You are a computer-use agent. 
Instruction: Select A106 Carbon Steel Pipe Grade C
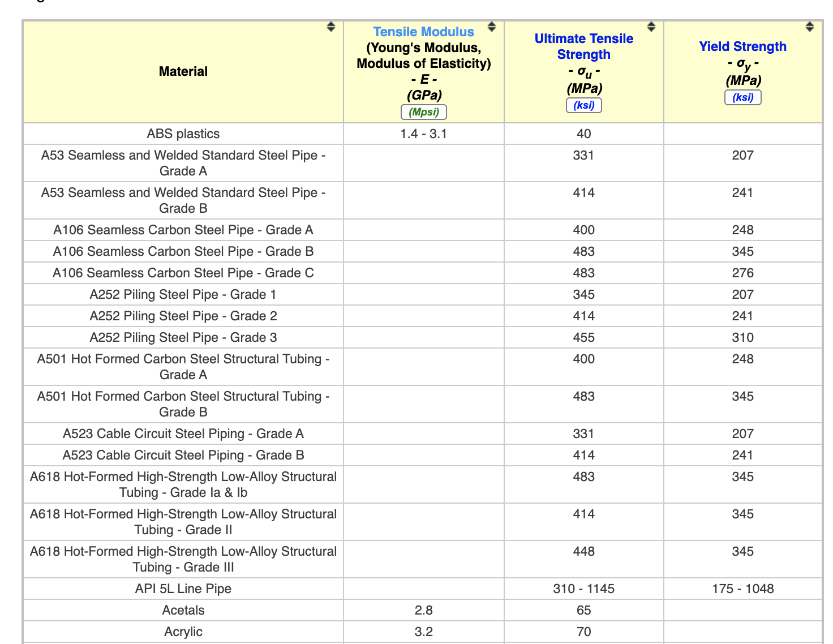(183, 273)
